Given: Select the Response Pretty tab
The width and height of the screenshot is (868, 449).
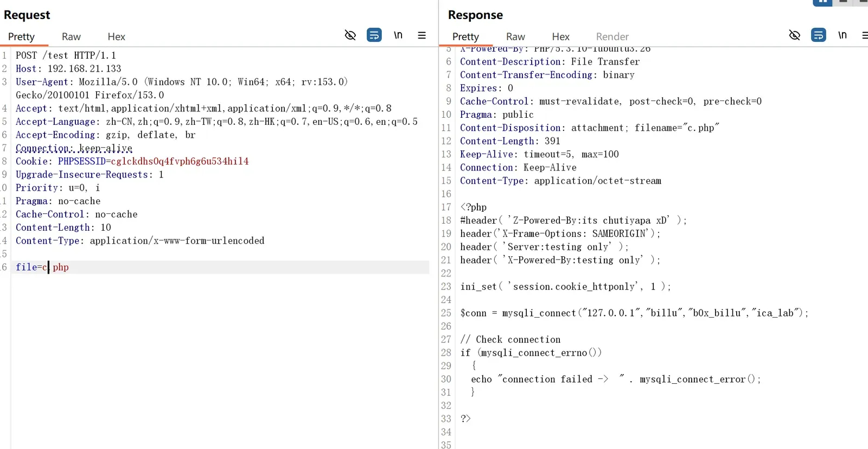Looking at the screenshot, I should (x=465, y=36).
